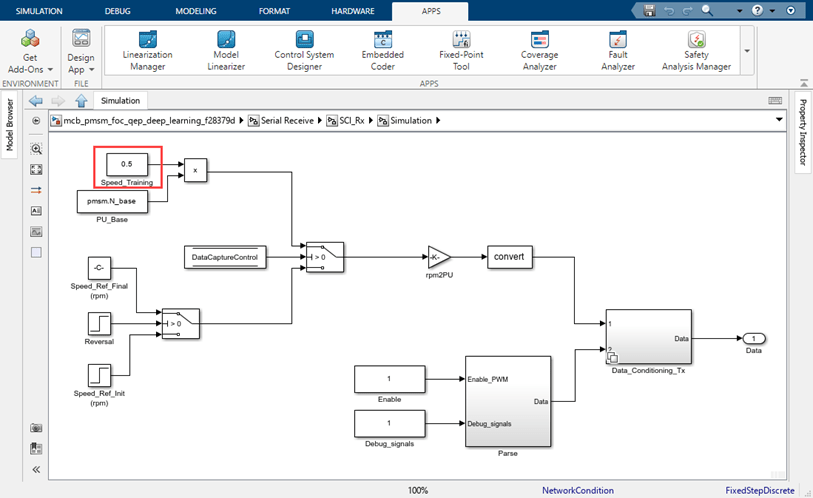
Task: Open the Fixed-Point Tool app
Action: click(461, 48)
